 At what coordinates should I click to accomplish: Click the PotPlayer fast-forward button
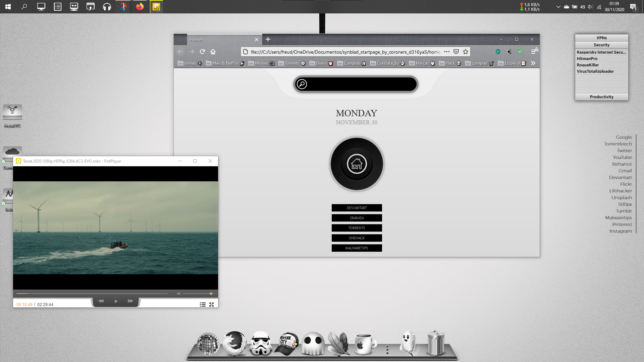tap(130, 301)
